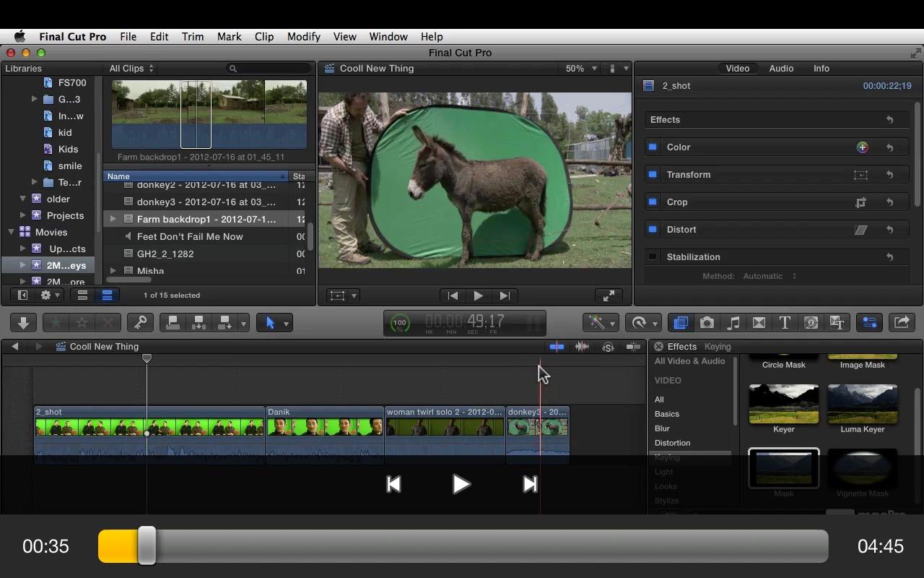Toggle the Distort checkbox off
Viewport: 924px width, 578px height.
[653, 230]
